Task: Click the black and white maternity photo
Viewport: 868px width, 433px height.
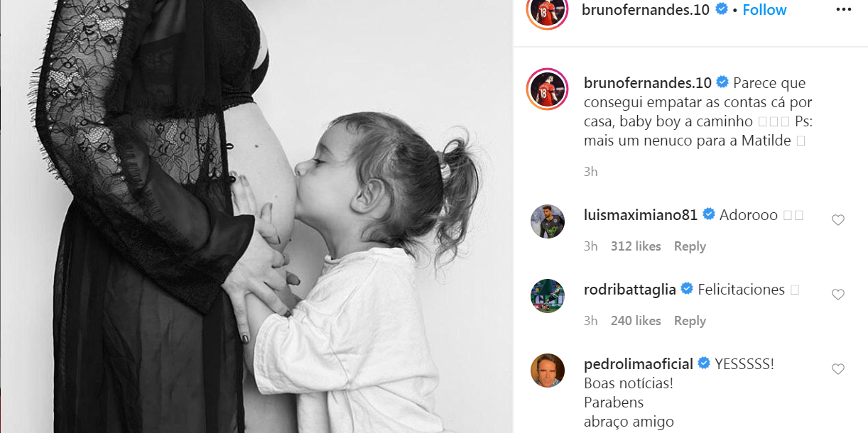Action: pyautogui.click(x=256, y=217)
